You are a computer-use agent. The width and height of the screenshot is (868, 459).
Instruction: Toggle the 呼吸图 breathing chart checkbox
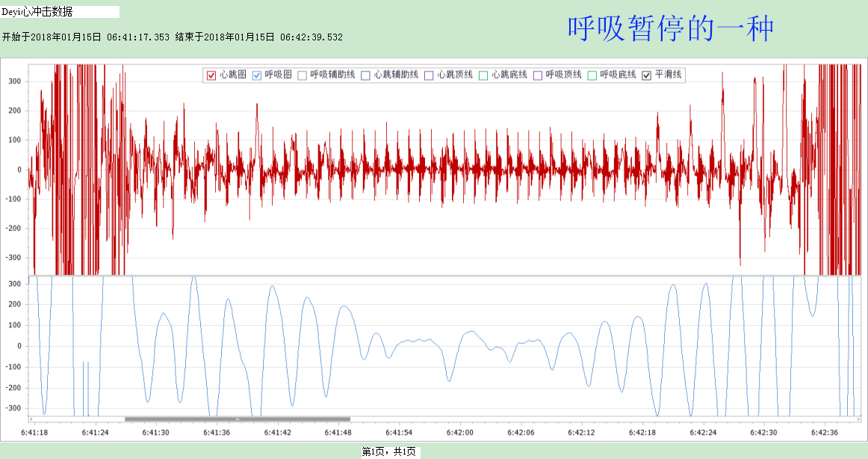256,75
